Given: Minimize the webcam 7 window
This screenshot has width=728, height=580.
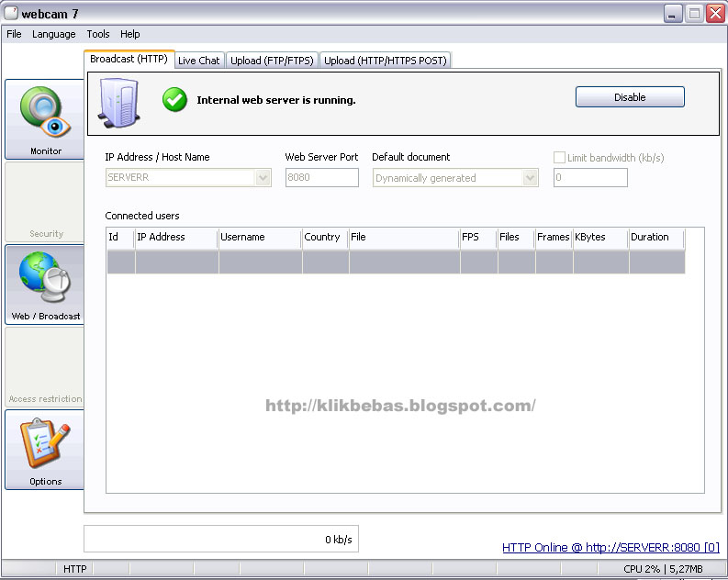Looking at the screenshot, I should (x=672, y=14).
